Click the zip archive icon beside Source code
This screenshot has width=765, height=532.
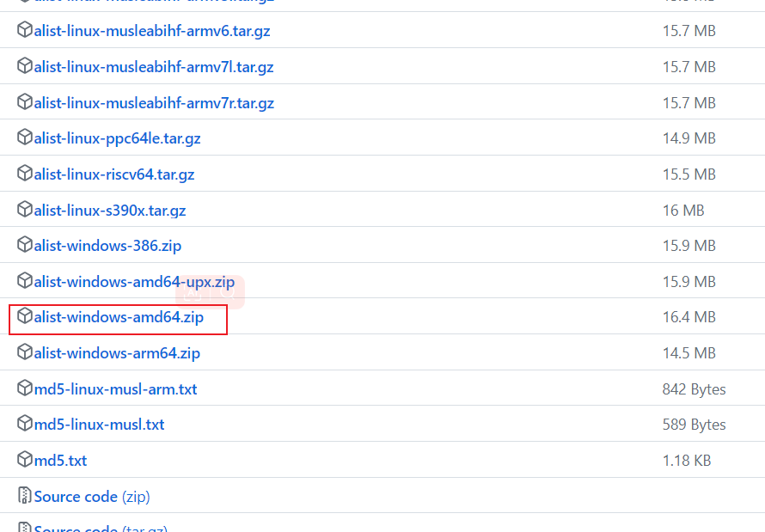[25, 496]
